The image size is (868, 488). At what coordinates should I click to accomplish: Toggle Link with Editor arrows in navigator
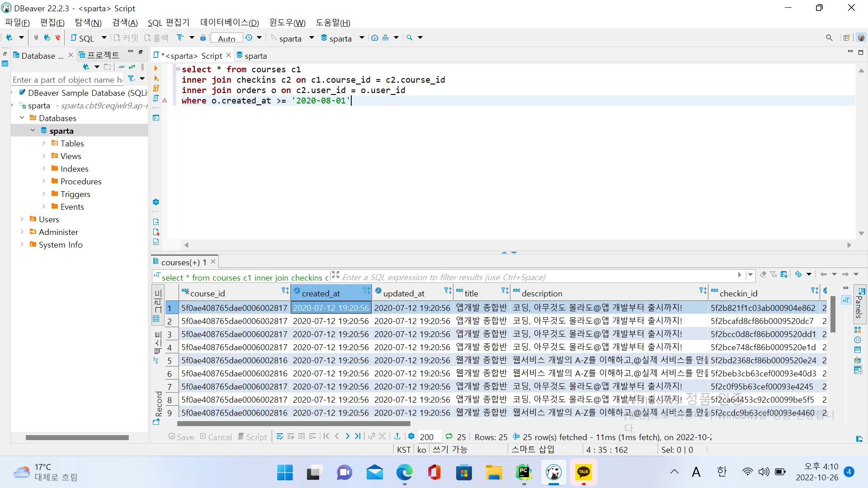pyautogui.click(x=132, y=67)
